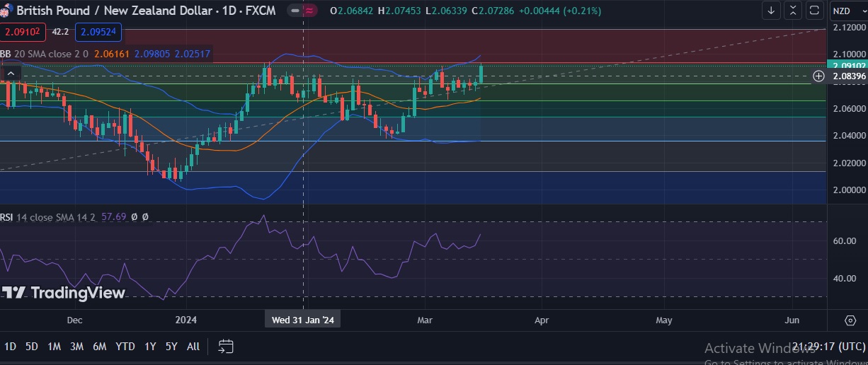Click the BB lower value 2.02517
The width and height of the screenshot is (868, 365).
[x=191, y=54]
